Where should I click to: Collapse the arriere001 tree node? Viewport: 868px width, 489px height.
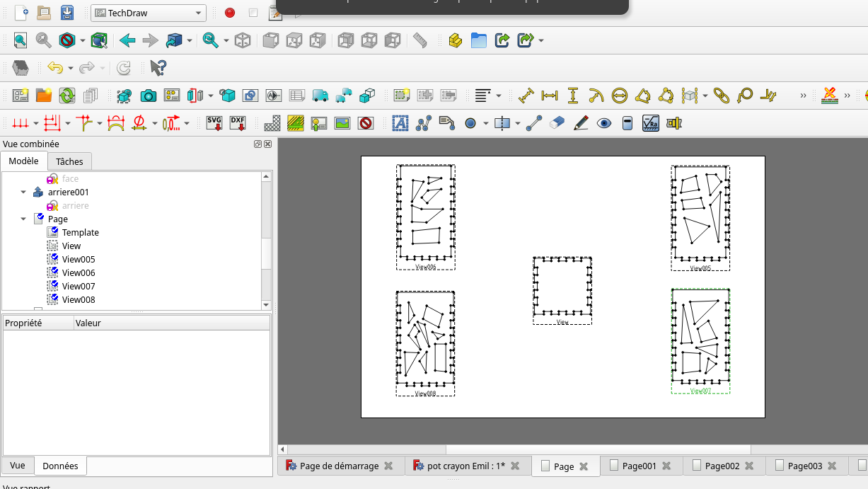[x=24, y=192]
